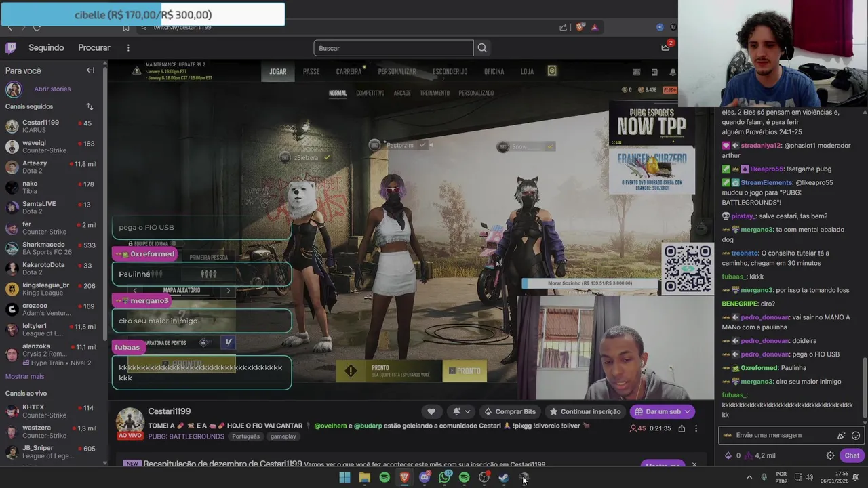Click the Twitch home logo
868x488 pixels.
pos(11,47)
